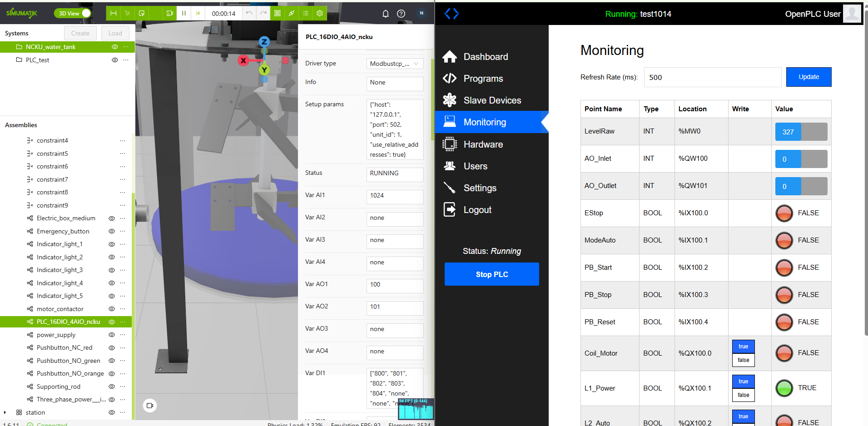Screen dimensions: 868x426
Task: Click the camera view icon at viewport bottom-left
Action: pos(150,405)
